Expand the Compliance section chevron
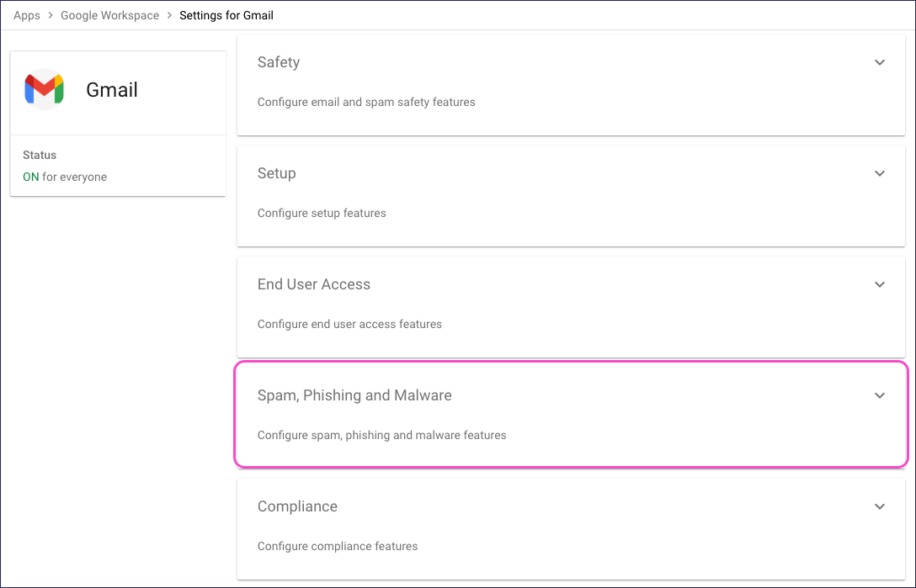This screenshot has width=916, height=588. [880, 506]
